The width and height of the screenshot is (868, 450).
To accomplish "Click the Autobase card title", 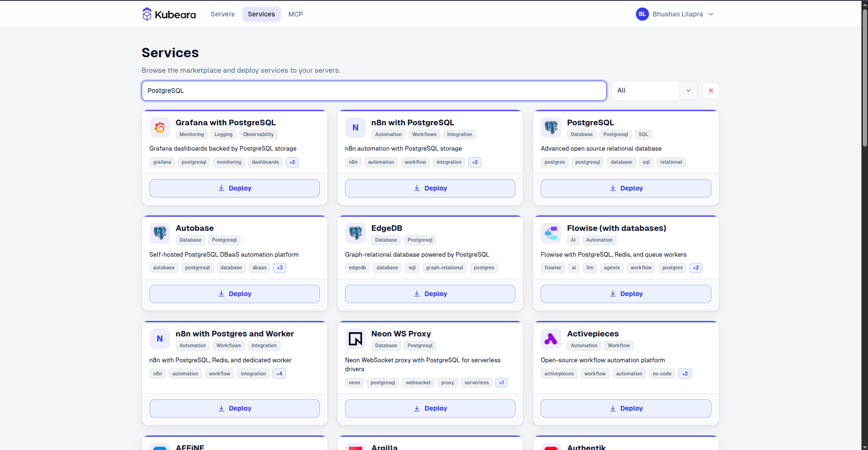I will point(195,228).
